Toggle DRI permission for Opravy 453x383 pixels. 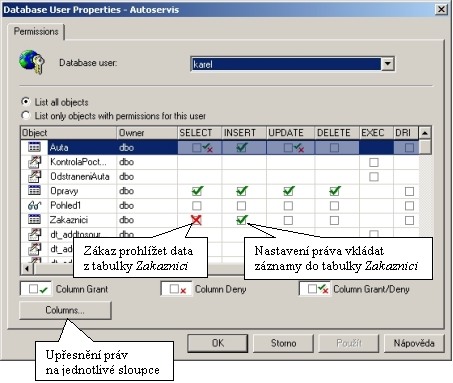pos(409,191)
